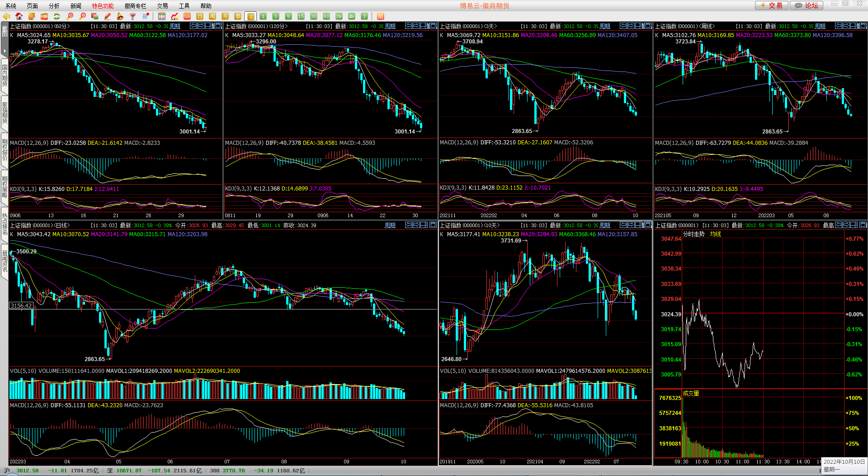Open the 特色功能 menu
The height and width of the screenshot is (476, 868).
[103, 6]
